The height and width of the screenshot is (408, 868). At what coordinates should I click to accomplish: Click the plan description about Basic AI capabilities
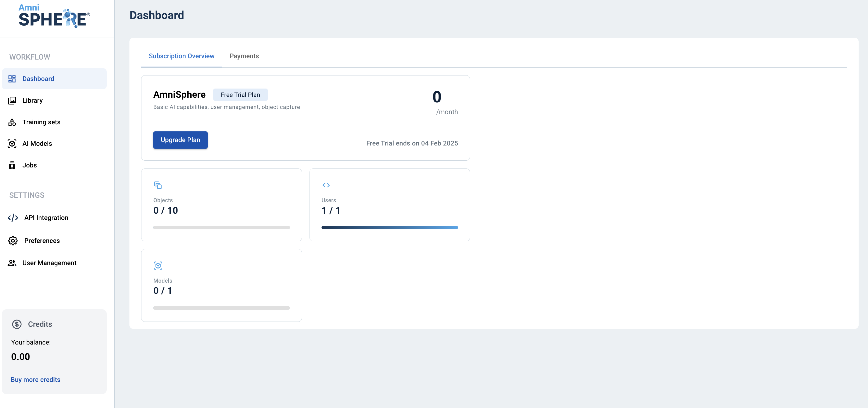227,107
